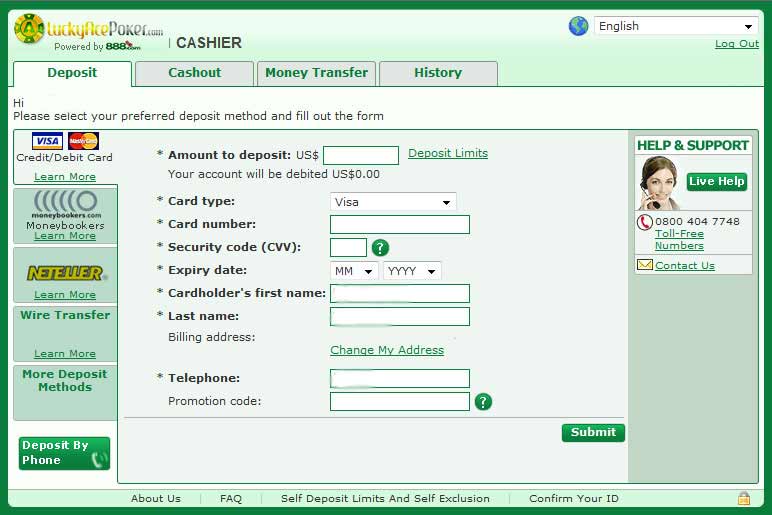Switch to the Deposit tab

72,73
